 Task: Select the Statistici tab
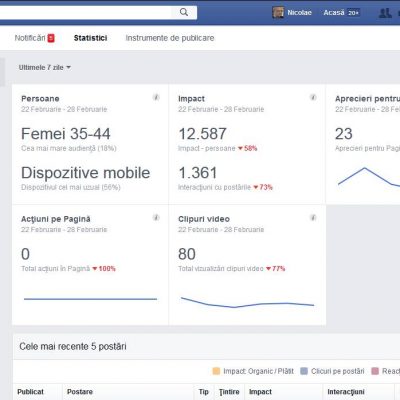coord(90,38)
